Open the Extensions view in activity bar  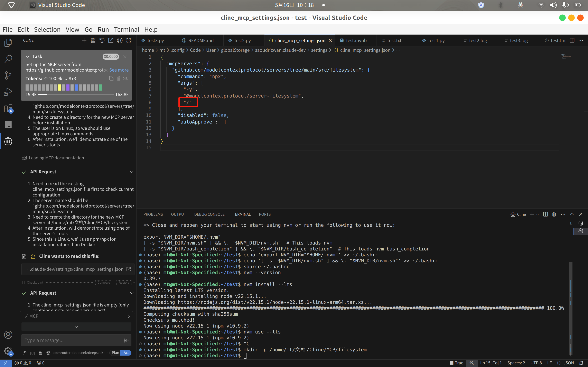pos(8,108)
